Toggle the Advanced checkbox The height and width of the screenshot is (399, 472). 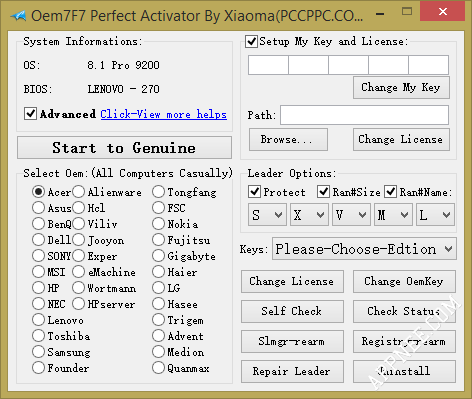tap(30, 114)
